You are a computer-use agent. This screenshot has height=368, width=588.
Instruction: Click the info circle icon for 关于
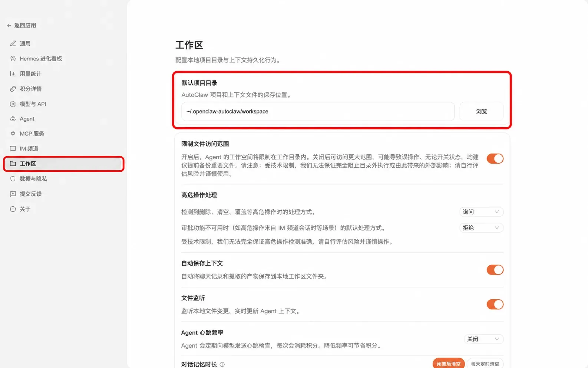point(13,209)
